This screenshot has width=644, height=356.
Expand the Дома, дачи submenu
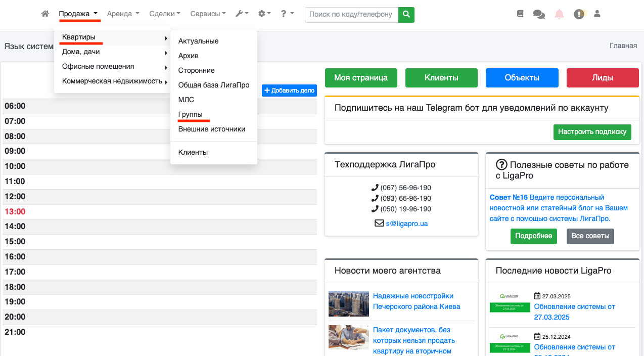tap(81, 52)
